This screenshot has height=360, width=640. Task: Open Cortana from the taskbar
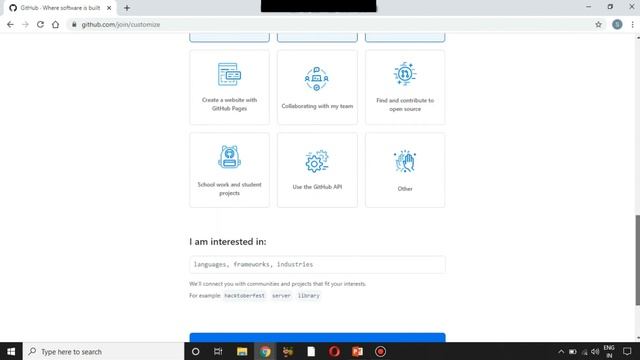(196, 351)
